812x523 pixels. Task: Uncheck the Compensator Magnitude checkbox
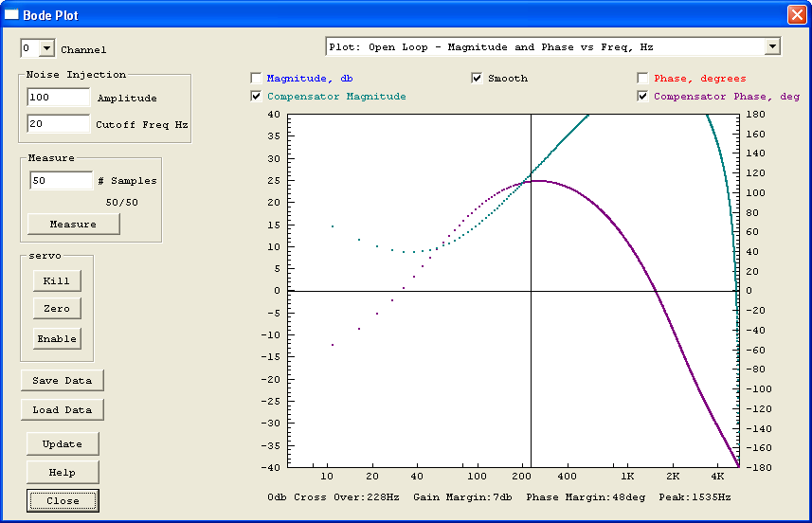pyautogui.click(x=256, y=97)
